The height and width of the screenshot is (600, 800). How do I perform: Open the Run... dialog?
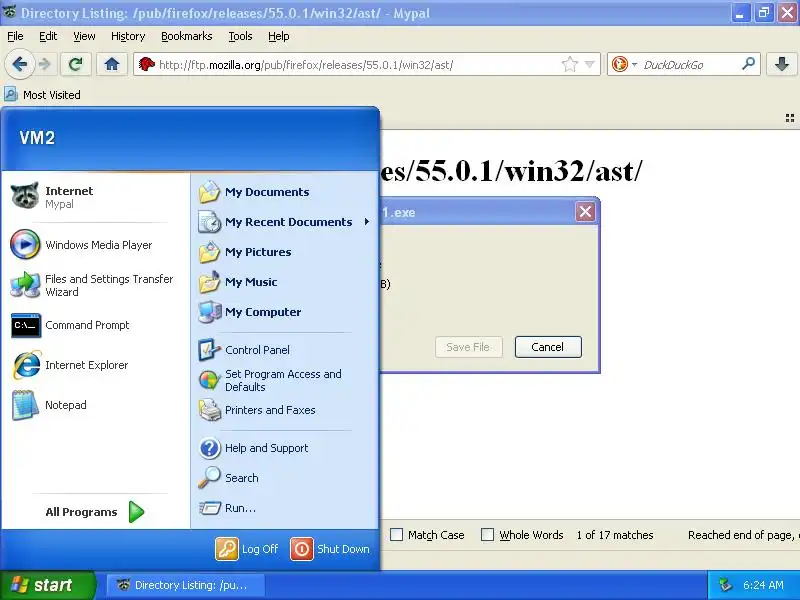point(285,508)
